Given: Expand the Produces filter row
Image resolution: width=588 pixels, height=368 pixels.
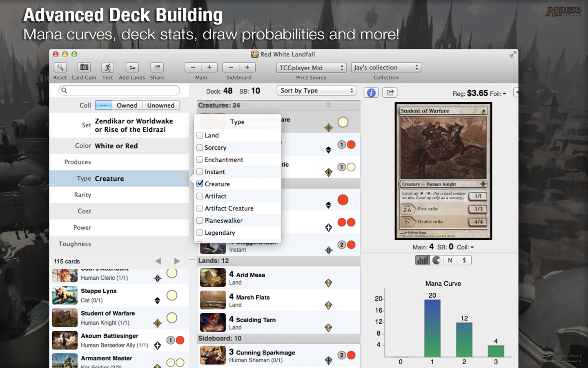Looking at the screenshot, I should 119,162.
